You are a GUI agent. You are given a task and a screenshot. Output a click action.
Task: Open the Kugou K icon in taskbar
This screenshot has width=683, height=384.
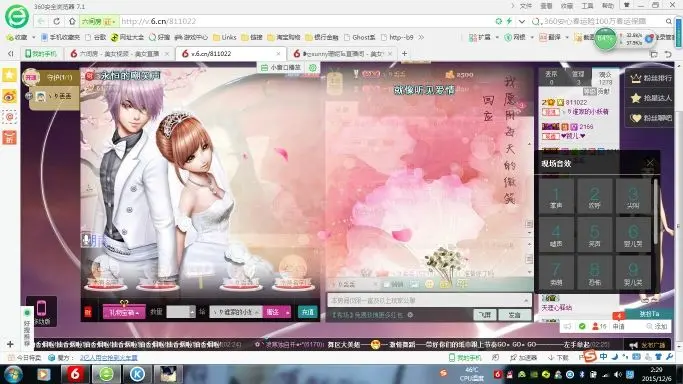(137, 374)
